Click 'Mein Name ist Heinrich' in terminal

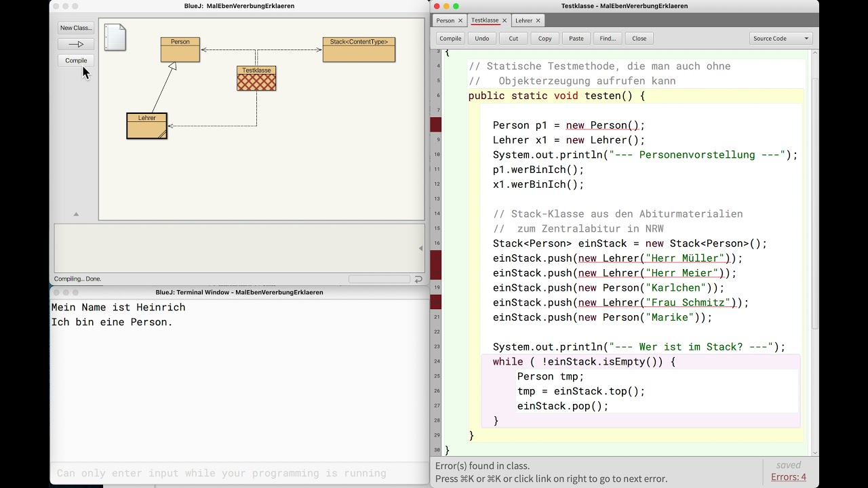click(119, 307)
